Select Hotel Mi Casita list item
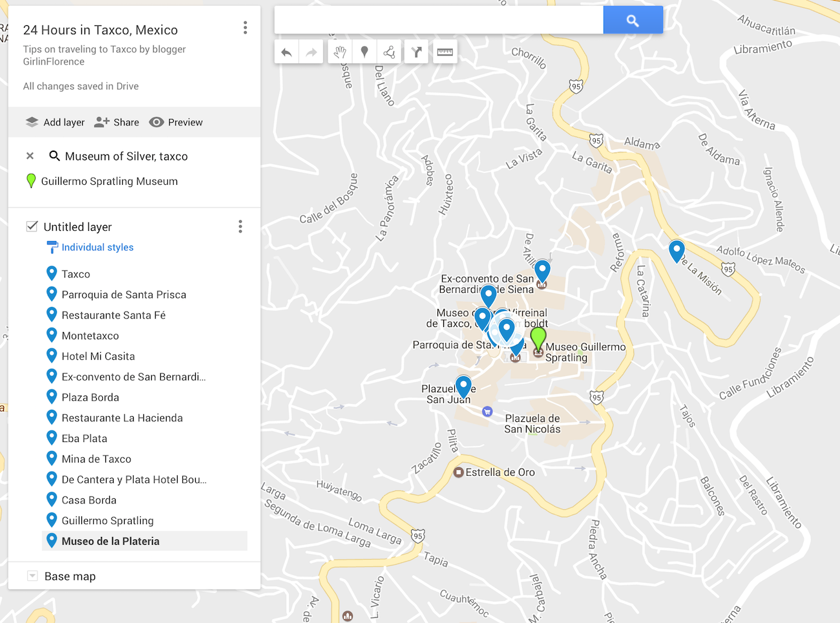This screenshot has height=623, width=840. tap(98, 357)
